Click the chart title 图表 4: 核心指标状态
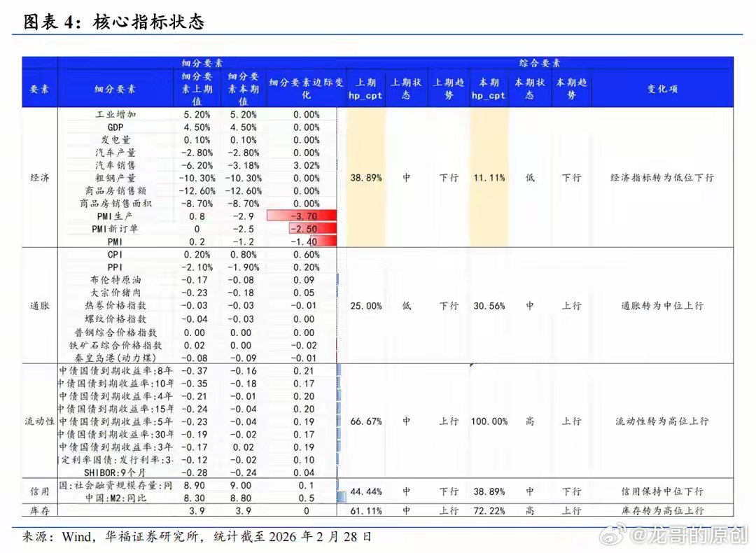This screenshot has width=756, height=553. coord(114,22)
